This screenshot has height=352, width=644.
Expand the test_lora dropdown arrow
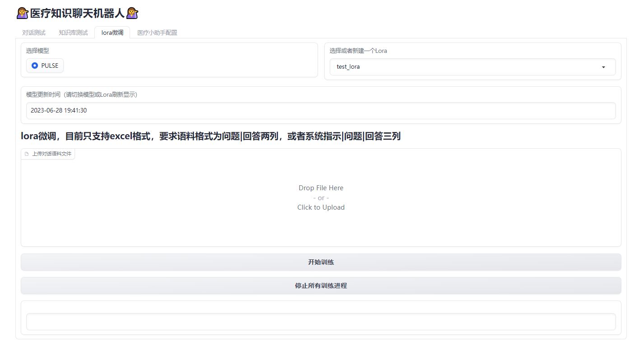(603, 67)
